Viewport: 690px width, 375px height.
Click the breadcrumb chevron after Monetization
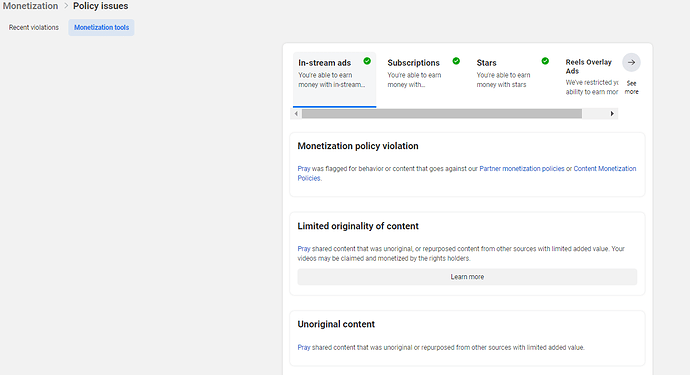66,6
